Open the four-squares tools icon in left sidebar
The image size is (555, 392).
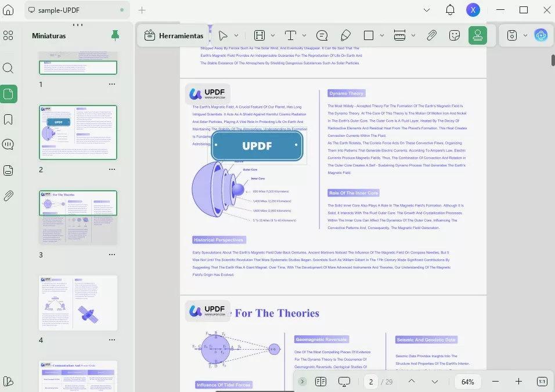(x=8, y=35)
